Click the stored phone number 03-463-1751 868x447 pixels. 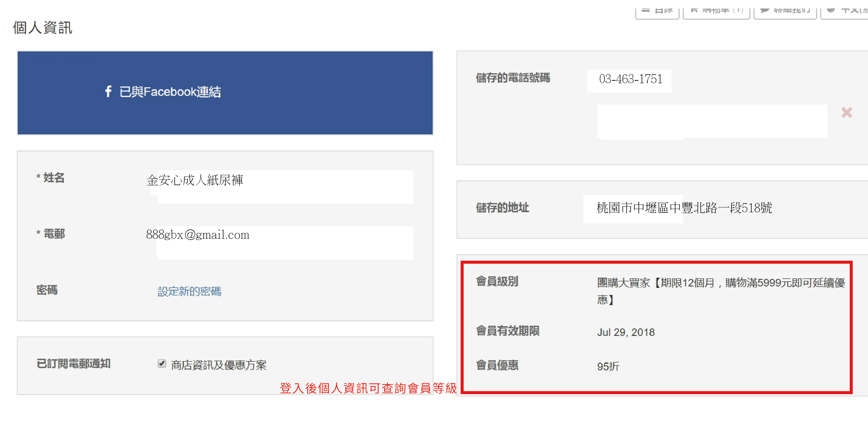(630, 80)
